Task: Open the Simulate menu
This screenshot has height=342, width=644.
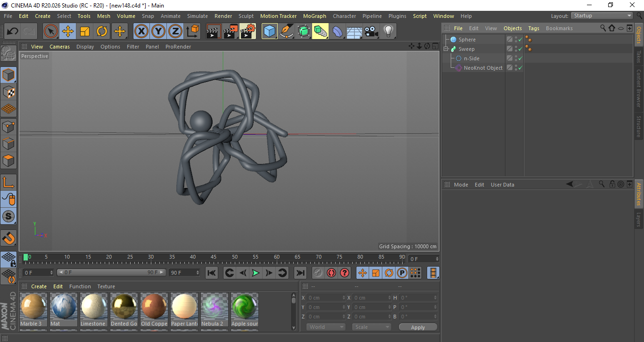Action: point(197,16)
